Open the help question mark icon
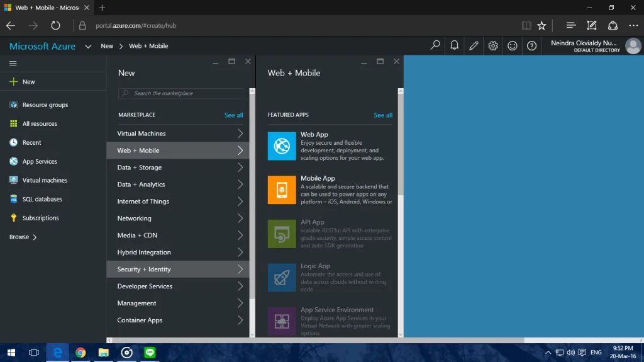This screenshot has width=644, height=362. 531,46
